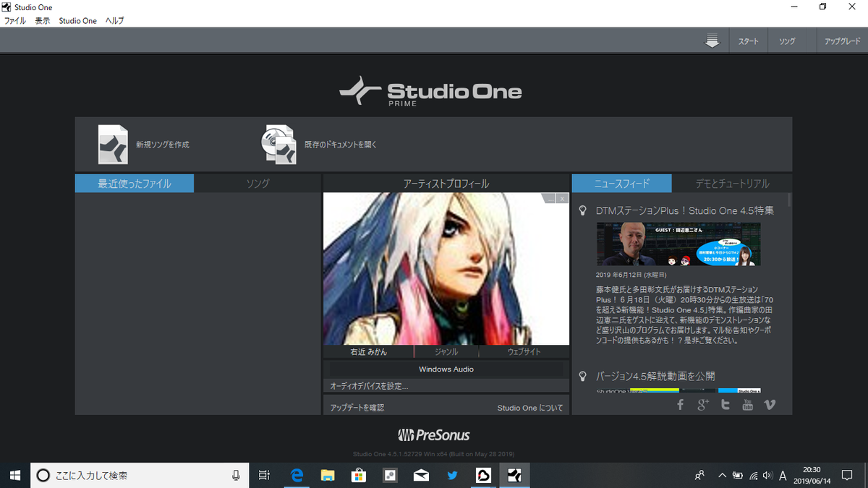The width and height of the screenshot is (868, 488).
Task: Click lightbulb icon beside バージョン4.5解説動画 headline
Action: pyautogui.click(x=582, y=376)
